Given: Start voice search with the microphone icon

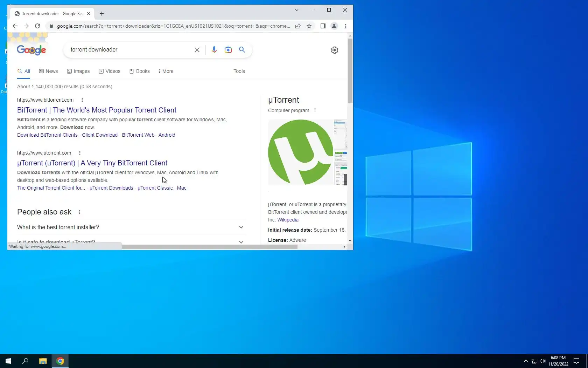Looking at the screenshot, I should [214, 50].
